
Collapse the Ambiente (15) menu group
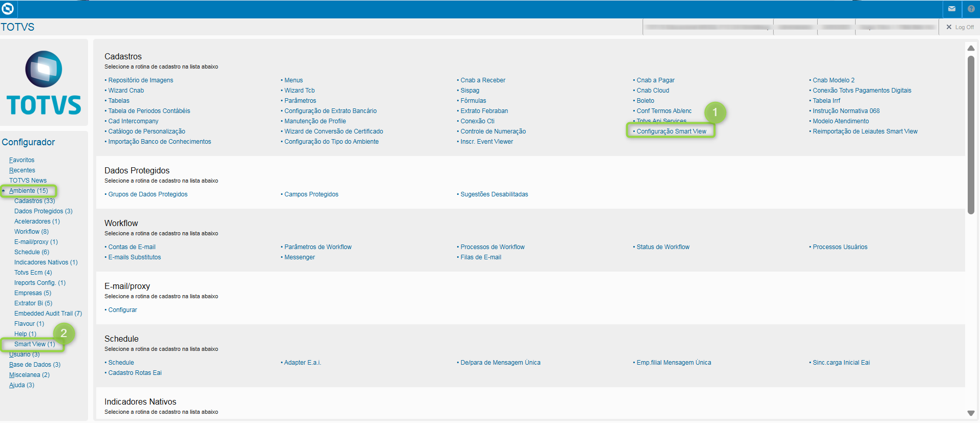pyautogui.click(x=28, y=191)
